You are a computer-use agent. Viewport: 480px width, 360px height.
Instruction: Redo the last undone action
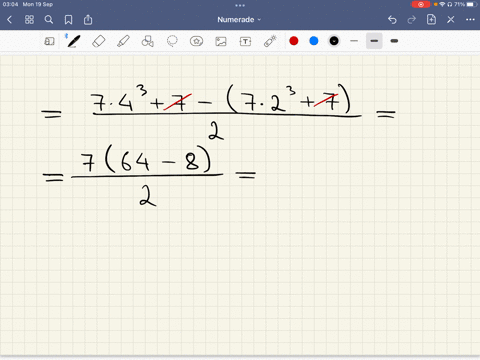tap(412, 20)
